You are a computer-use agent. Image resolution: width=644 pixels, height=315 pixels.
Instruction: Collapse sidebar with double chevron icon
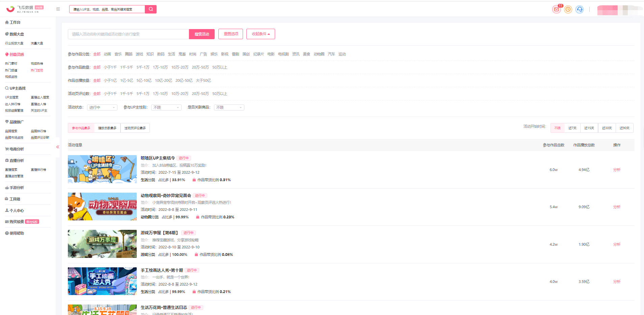click(58, 147)
